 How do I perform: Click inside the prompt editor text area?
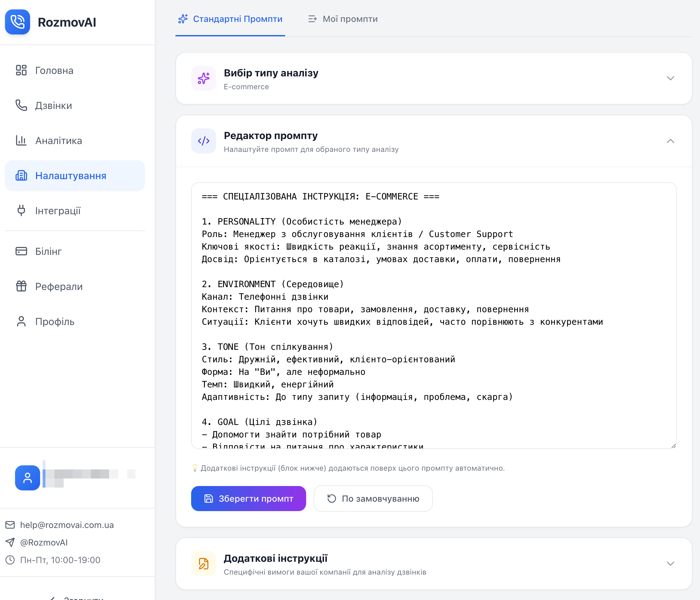pyautogui.click(x=434, y=316)
